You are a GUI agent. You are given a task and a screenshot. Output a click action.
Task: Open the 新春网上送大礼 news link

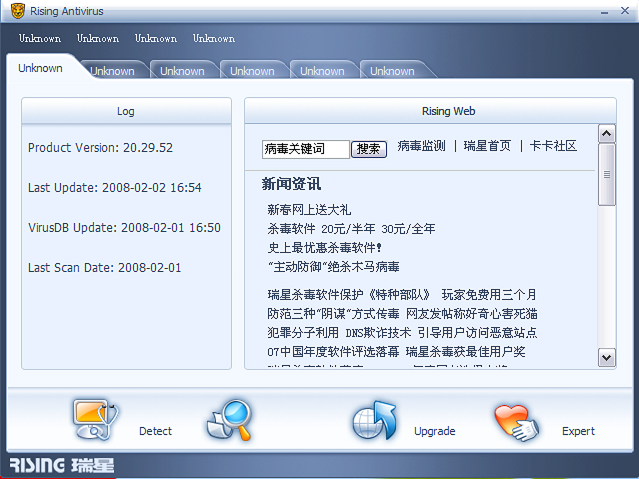click(309, 210)
